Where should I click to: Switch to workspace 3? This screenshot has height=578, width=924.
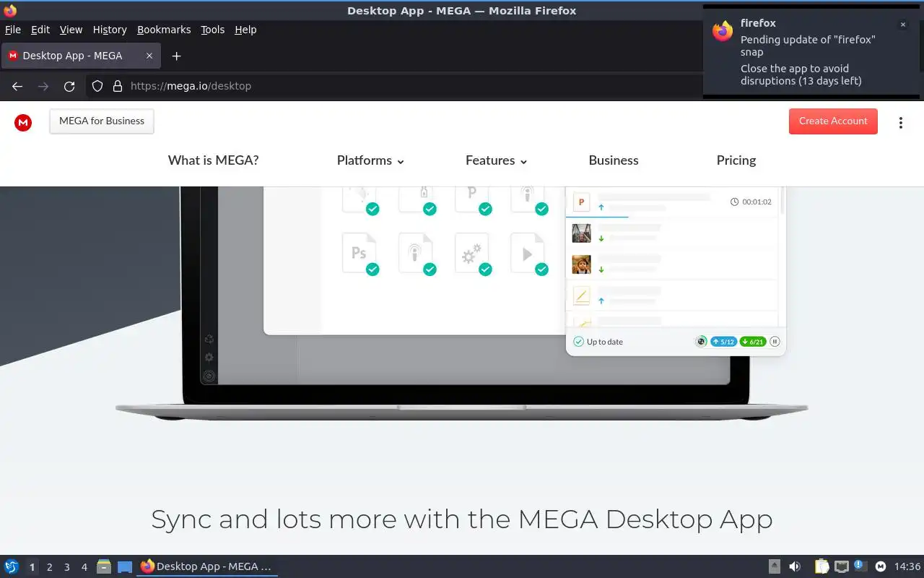(x=66, y=567)
